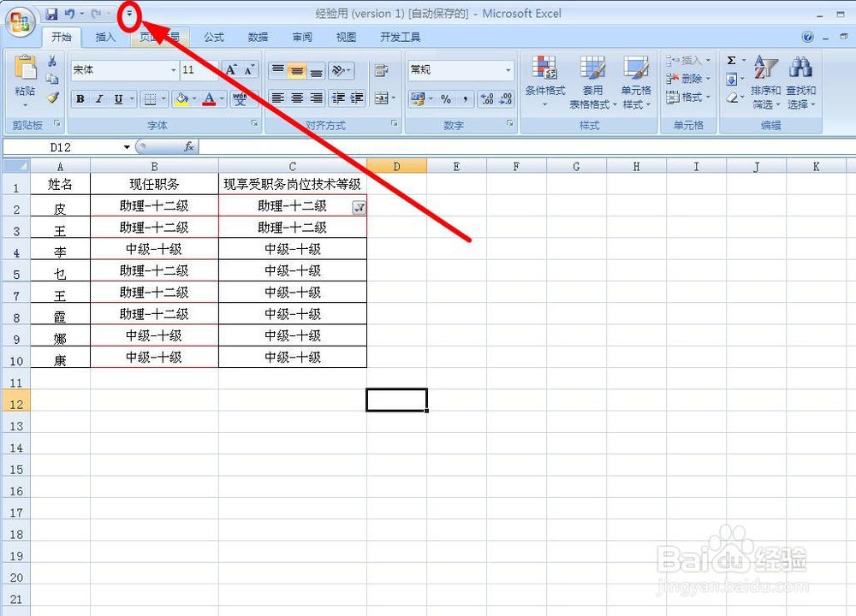Toggle bold formatting on selection
The image size is (856, 616).
pos(80,98)
